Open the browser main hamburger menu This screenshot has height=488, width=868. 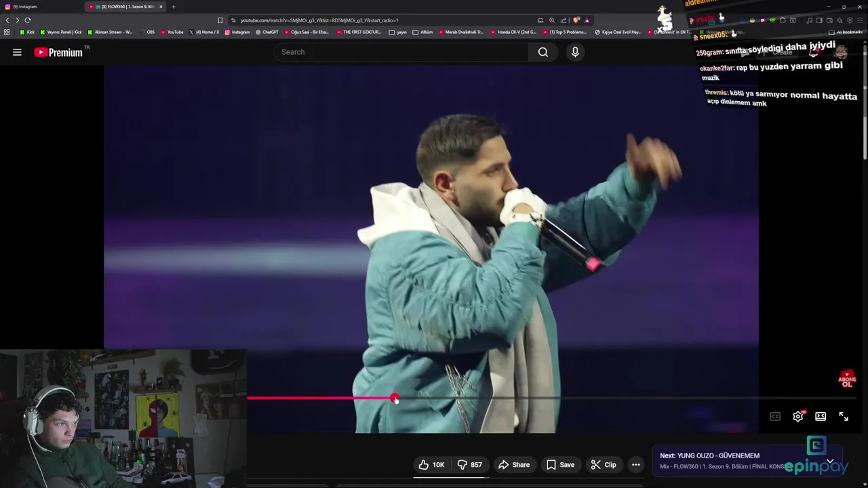pos(860,20)
